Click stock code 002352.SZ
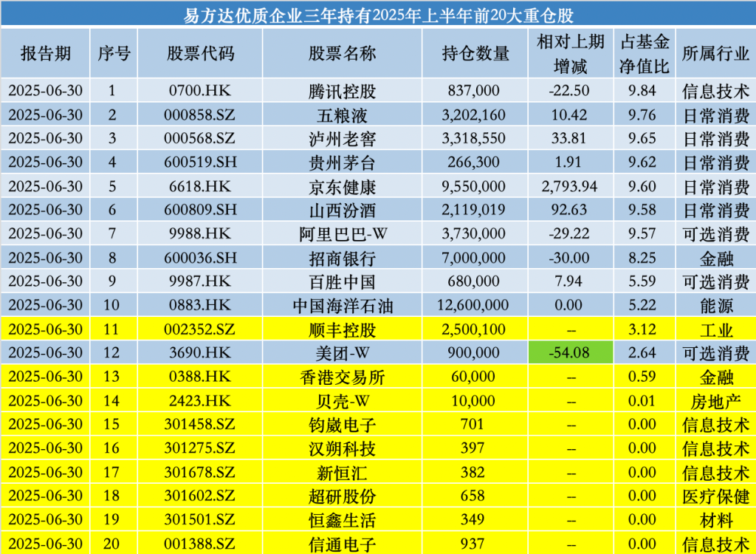The width and height of the screenshot is (756, 554). (199, 329)
